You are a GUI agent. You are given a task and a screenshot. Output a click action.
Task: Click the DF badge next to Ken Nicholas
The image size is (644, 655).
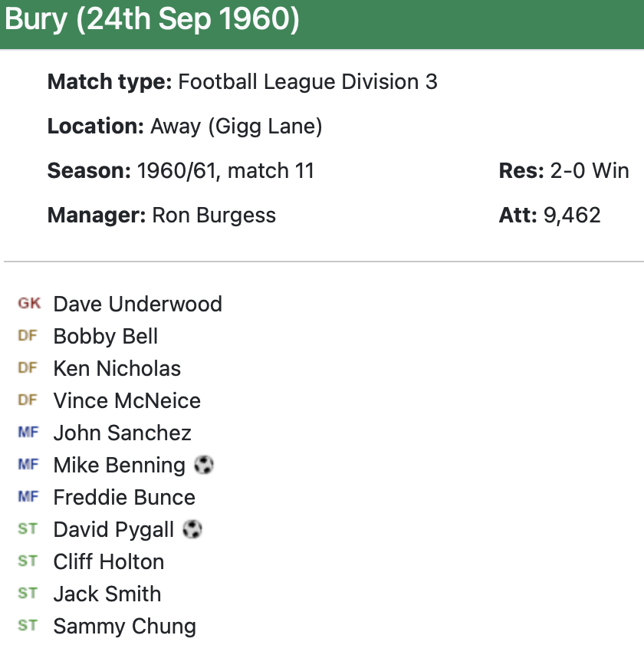28,368
